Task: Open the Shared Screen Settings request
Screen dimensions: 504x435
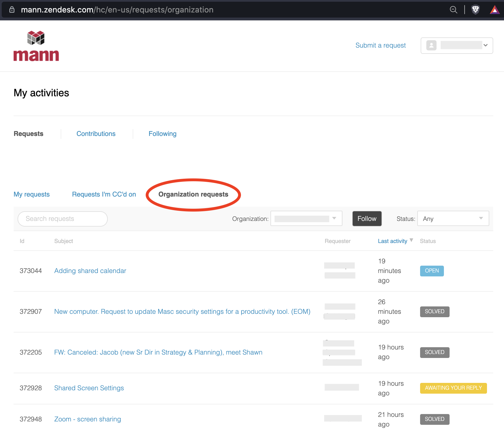Action: click(x=89, y=388)
